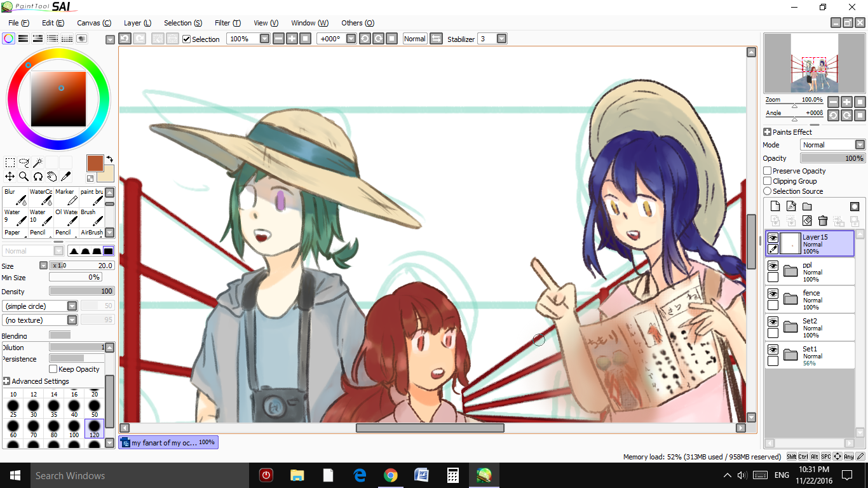
Task: Delete layer with trash can icon
Action: [x=823, y=220]
